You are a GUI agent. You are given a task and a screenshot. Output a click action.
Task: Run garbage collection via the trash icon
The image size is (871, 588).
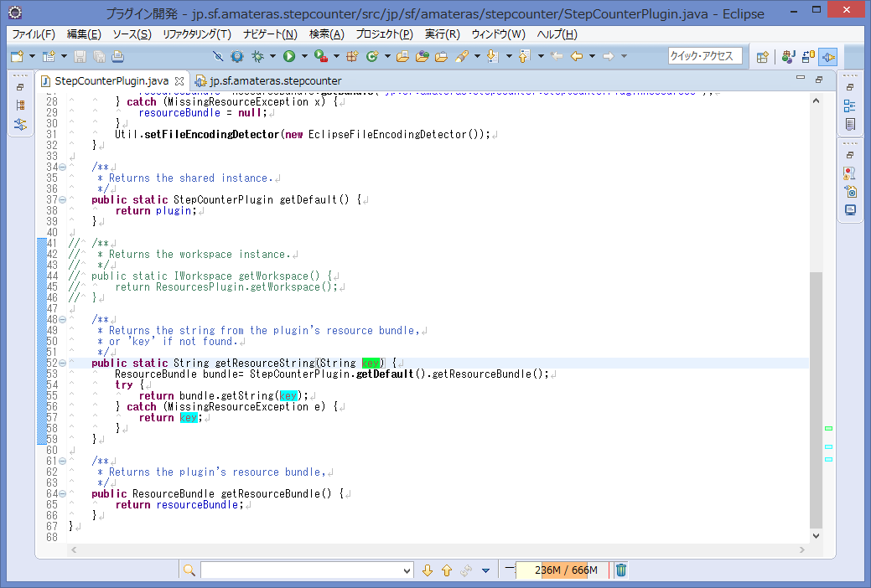coord(620,570)
